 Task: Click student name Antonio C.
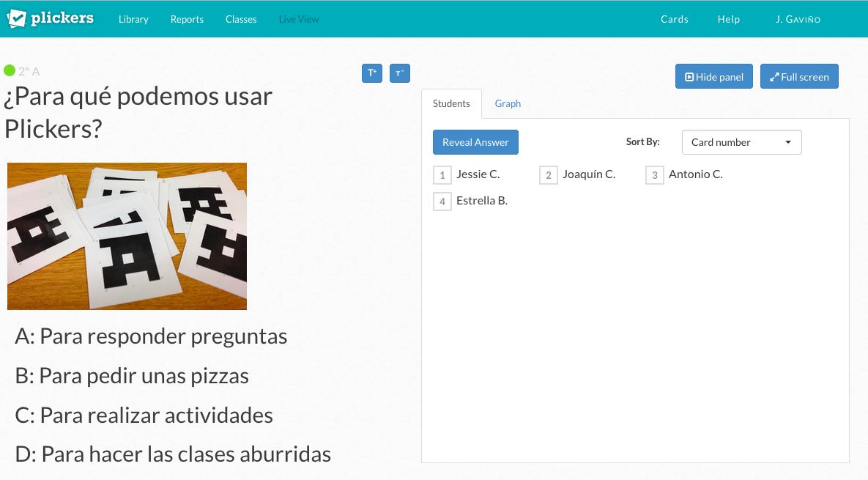click(696, 174)
